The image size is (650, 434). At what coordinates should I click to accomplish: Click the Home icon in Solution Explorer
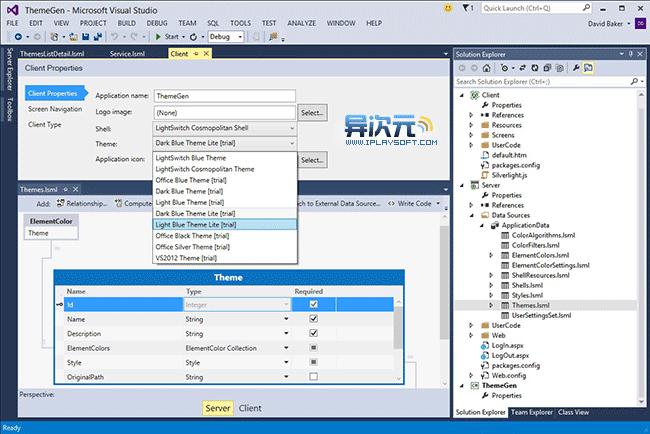coord(487,68)
